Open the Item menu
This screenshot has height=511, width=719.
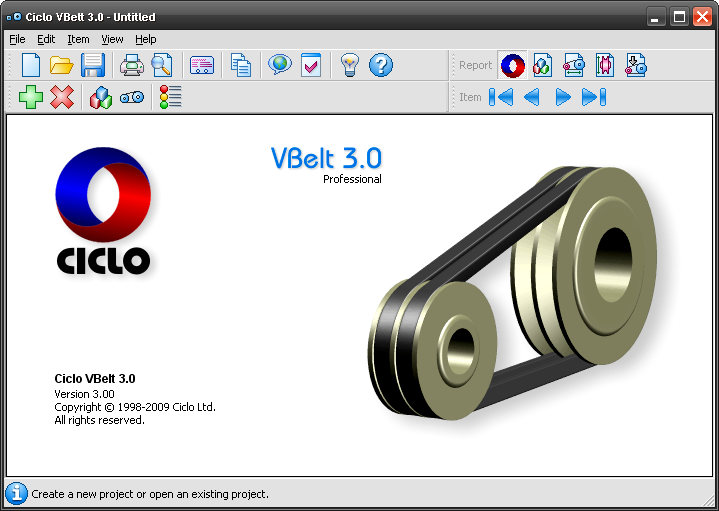pos(78,39)
